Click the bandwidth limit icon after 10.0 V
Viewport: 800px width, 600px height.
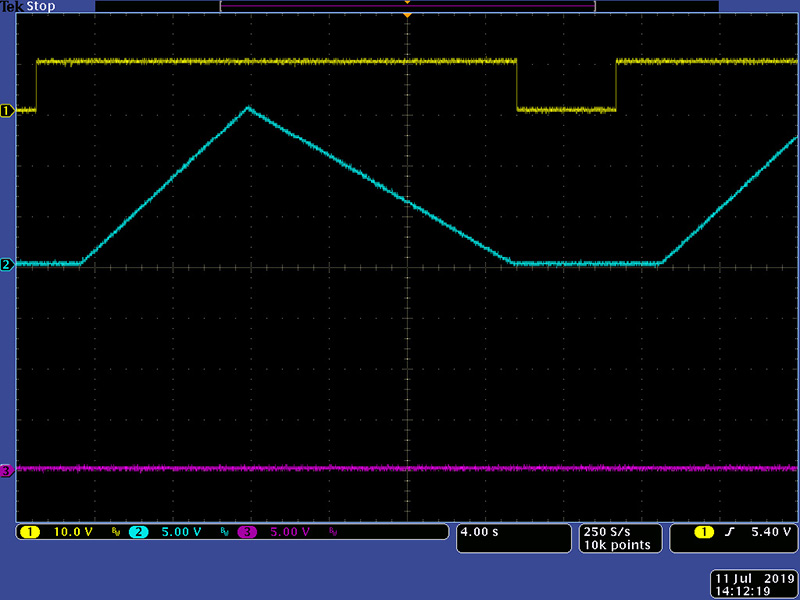116,532
